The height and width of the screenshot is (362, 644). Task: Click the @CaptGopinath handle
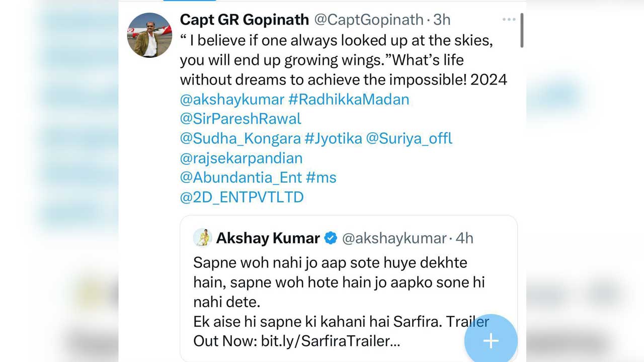(369, 20)
